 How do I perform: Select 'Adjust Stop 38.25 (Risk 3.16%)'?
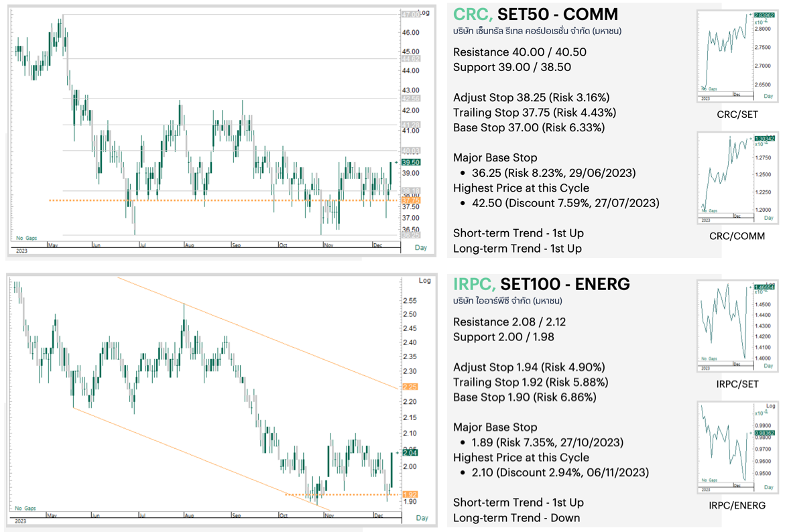point(532,97)
